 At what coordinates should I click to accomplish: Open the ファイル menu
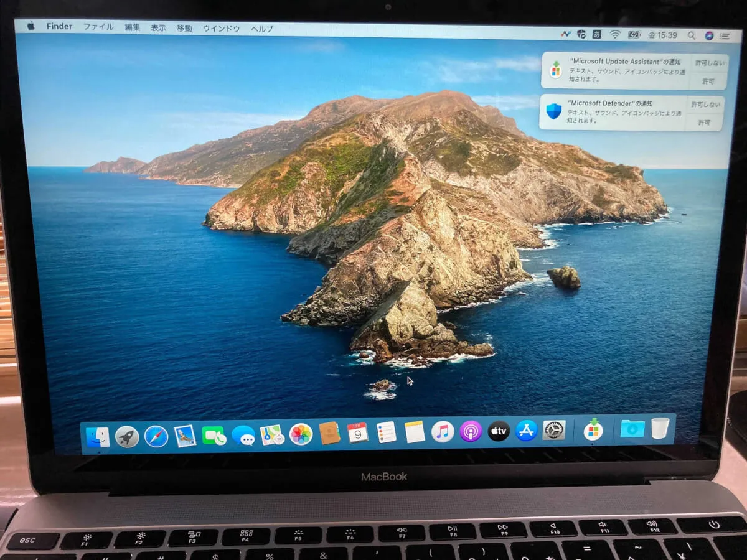click(98, 27)
